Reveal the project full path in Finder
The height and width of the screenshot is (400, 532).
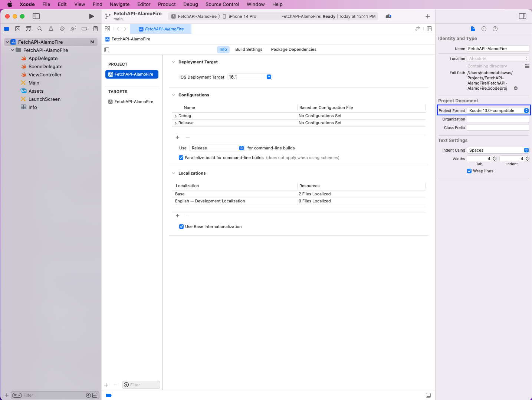pos(516,88)
